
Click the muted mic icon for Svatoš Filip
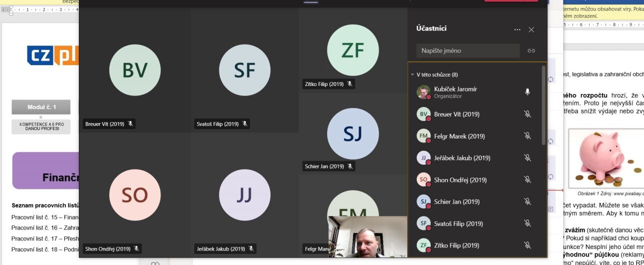[x=527, y=223]
